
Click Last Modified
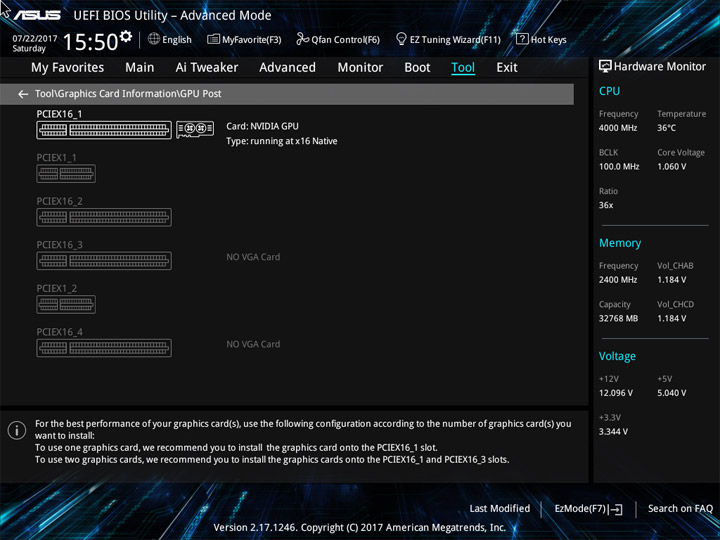coord(500,508)
